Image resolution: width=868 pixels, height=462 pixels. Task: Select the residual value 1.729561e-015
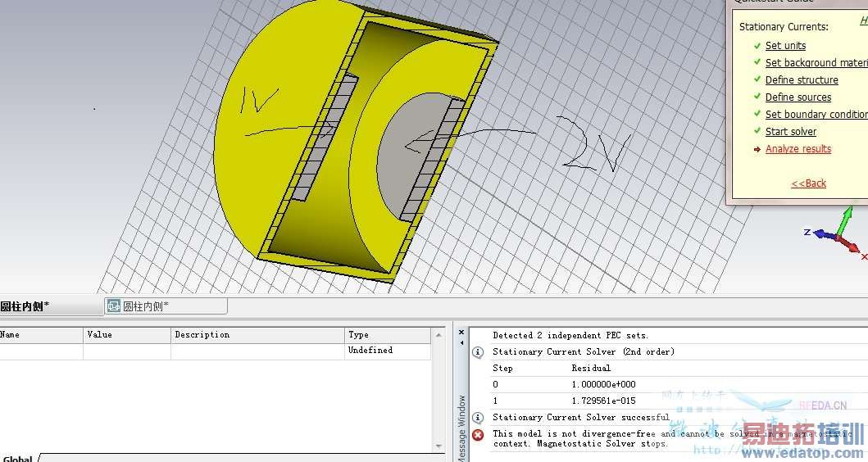click(603, 401)
